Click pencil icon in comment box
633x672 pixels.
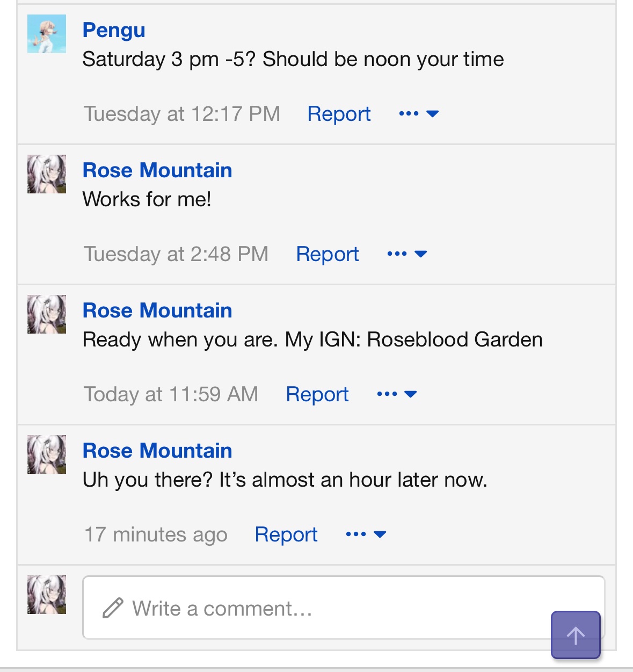pos(113,608)
